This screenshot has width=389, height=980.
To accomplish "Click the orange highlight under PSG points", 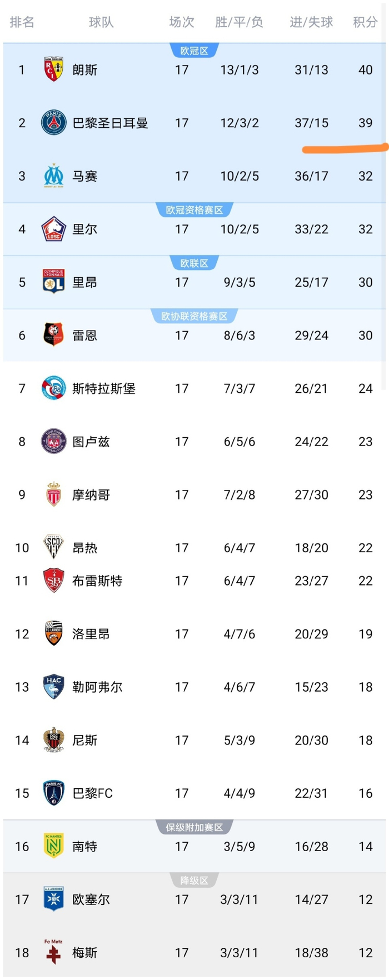I will (x=343, y=148).
